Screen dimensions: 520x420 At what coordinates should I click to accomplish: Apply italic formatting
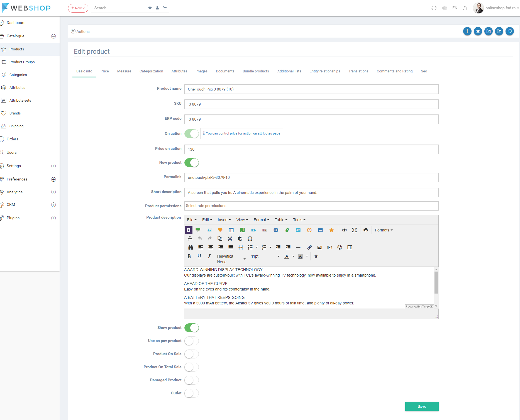(209, 256)
